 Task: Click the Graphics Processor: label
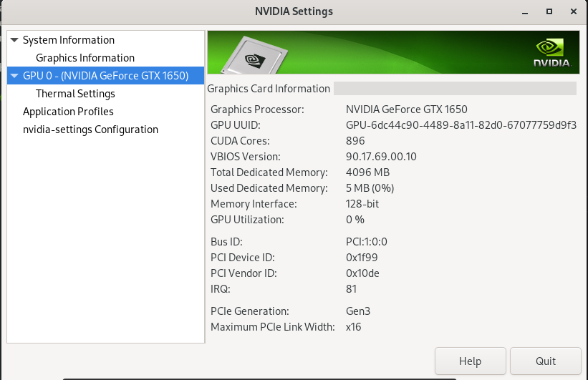(257, 109)
